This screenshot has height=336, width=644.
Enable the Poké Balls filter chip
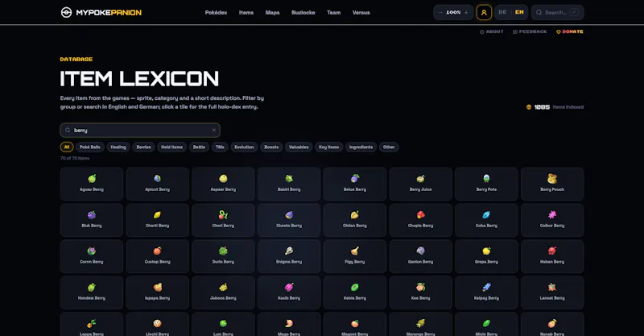point(90,147)
